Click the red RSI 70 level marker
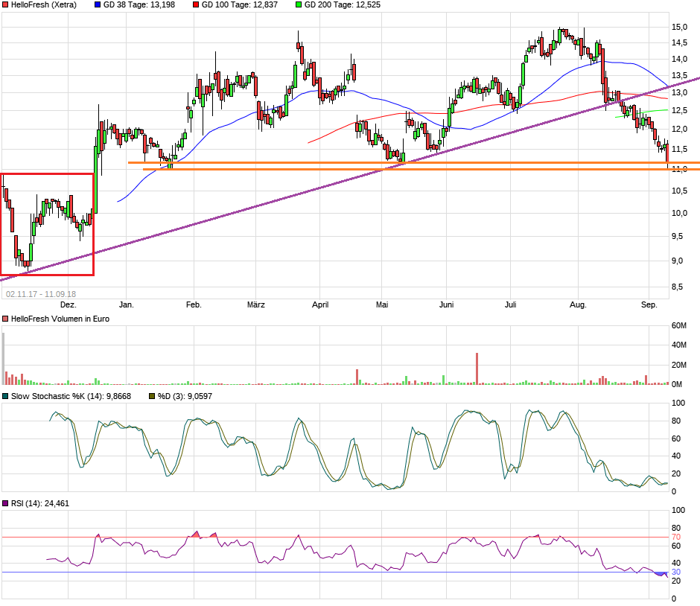This screenshot has height=606, width=700. click(x=677, y=537)
